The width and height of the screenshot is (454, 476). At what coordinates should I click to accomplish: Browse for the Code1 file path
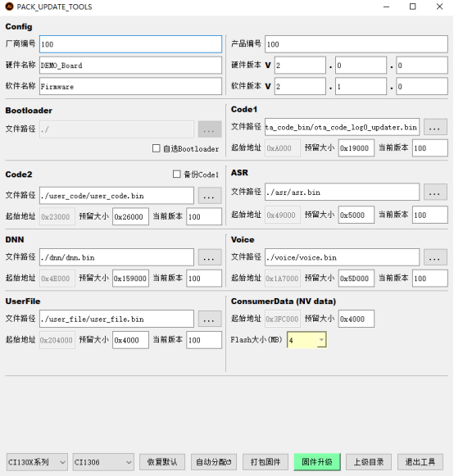tap(435, 127)
